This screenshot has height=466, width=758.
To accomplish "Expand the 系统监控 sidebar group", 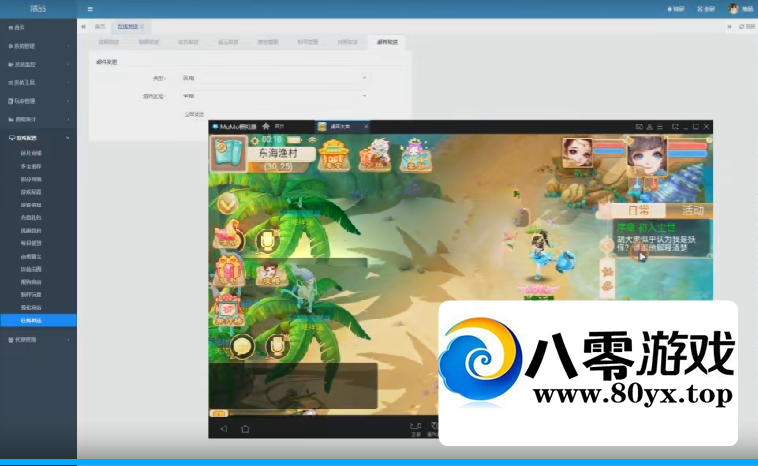I will click(38, 64).
